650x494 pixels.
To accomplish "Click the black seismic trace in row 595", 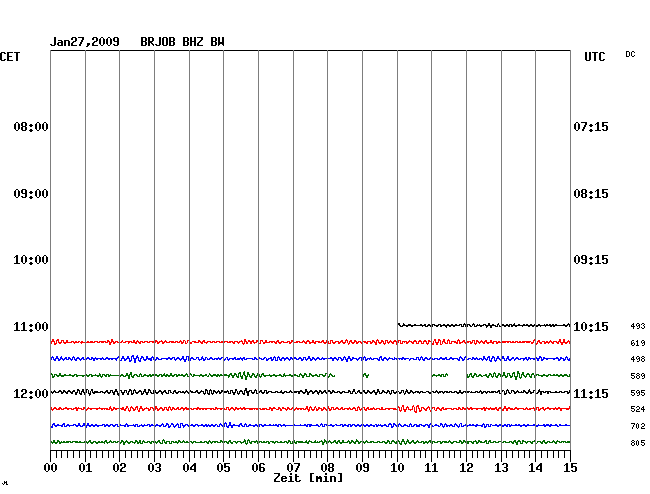I will click(x=310, y=392).
